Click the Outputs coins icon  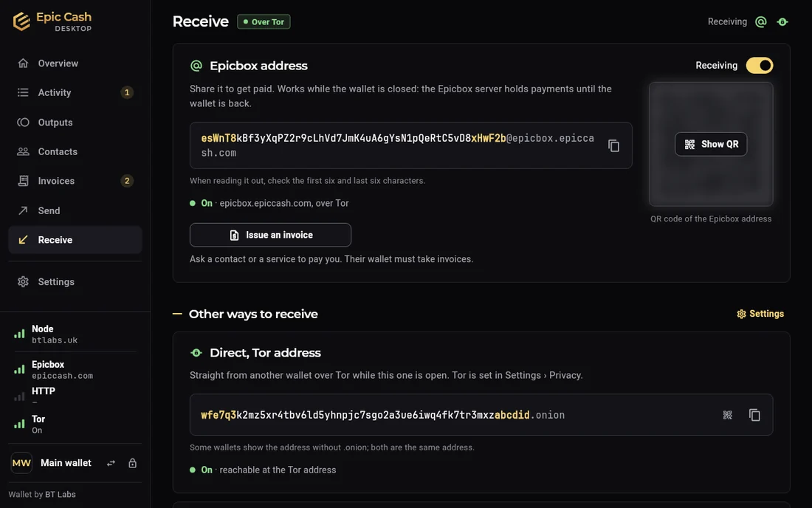tap(23, 123)
